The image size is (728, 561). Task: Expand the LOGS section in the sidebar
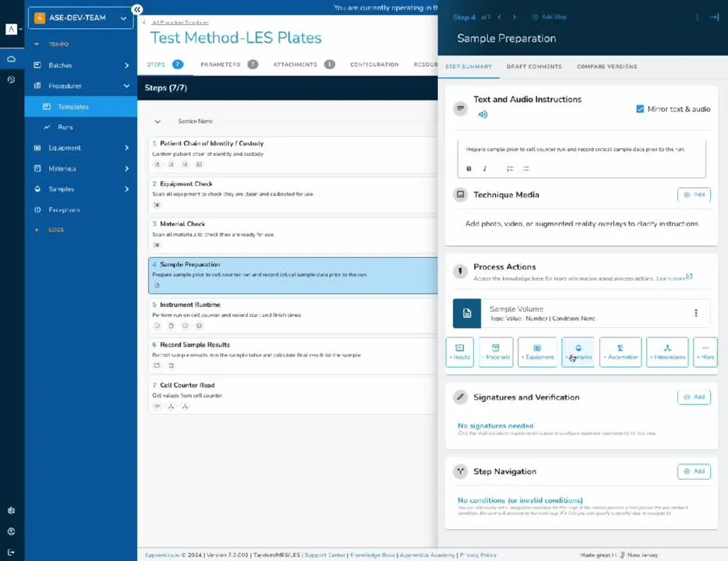point(37,230)
